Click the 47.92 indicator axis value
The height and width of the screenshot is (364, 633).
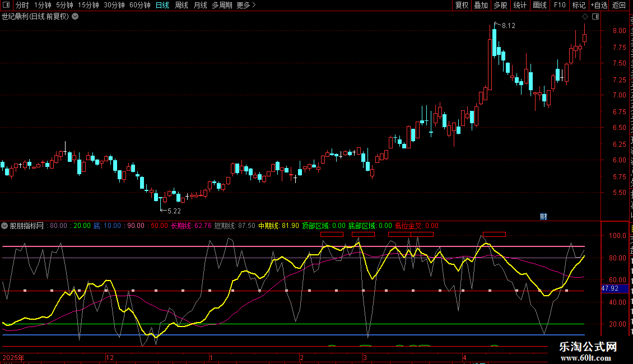610,288
